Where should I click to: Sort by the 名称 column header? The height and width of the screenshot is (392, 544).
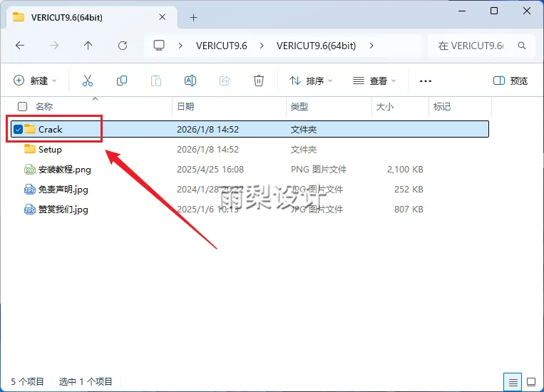[x=44, y=106]
